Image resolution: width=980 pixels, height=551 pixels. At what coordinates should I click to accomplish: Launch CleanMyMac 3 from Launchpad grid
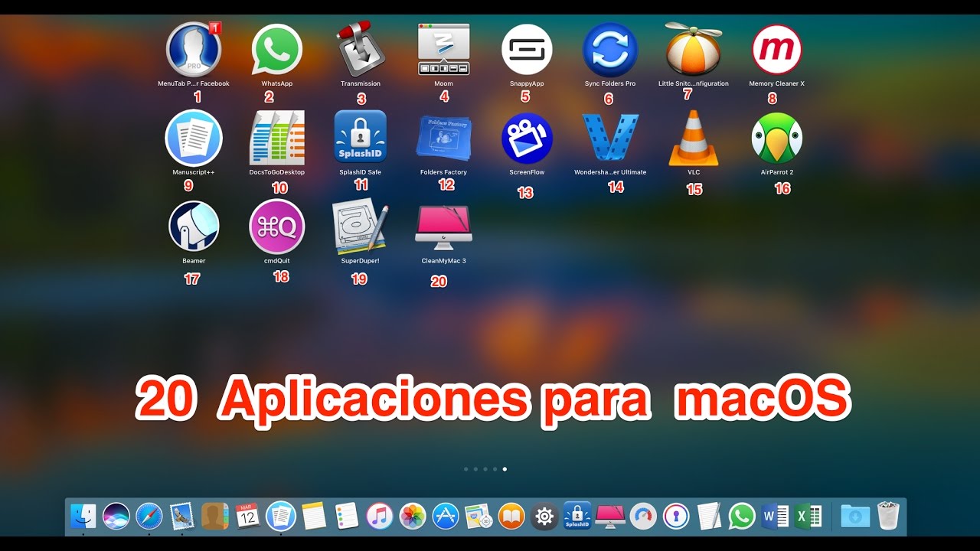click(444, 227)
